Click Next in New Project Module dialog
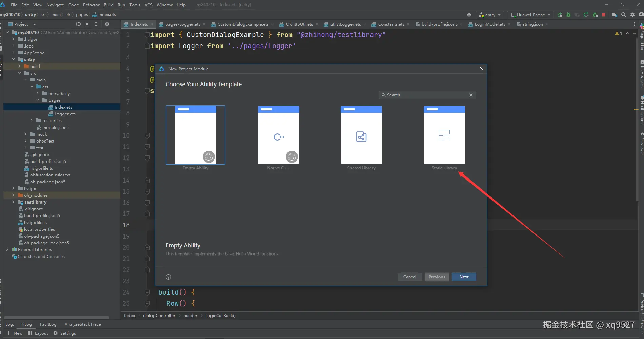The height and width of the screenshot is (339, 644). (x=464, y=277)
